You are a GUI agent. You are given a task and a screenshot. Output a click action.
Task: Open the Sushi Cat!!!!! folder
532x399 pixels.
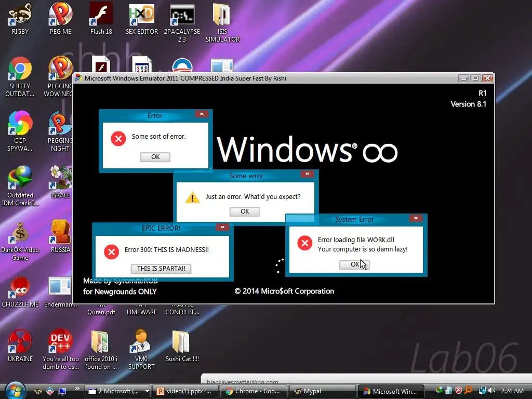pyautogui.click(x=182, y=346)
